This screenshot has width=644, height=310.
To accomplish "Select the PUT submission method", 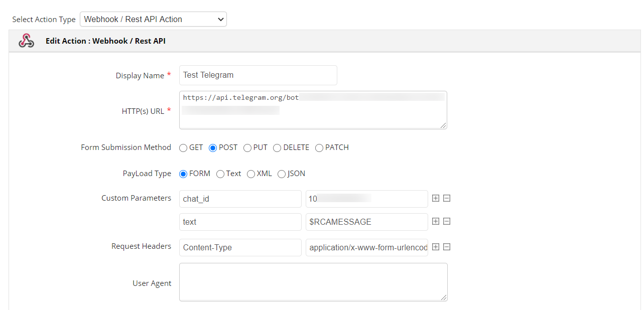I will click(x=247, y=148).
